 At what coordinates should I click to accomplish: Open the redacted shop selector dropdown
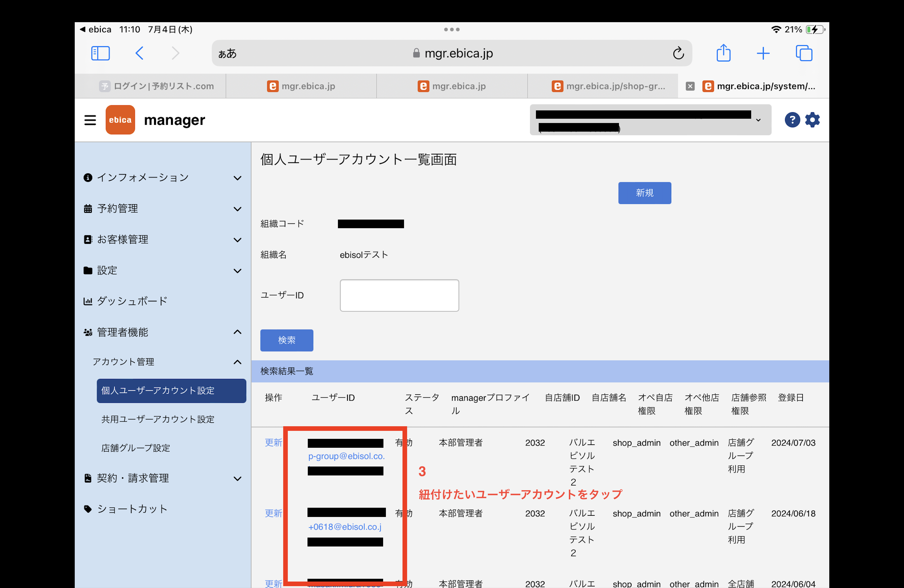click(650, 120)
